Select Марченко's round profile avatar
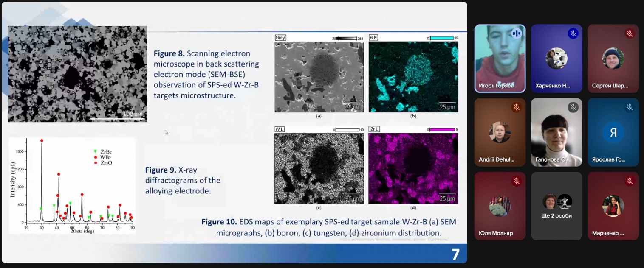The width and height of the screenshot is (644, 268). (613, 206)
